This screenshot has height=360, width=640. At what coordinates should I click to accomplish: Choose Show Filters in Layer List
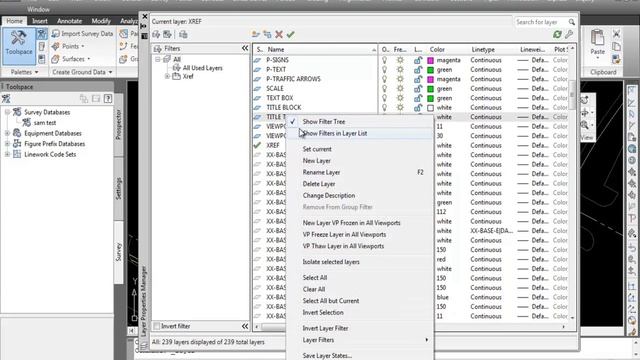click(360, 133)
